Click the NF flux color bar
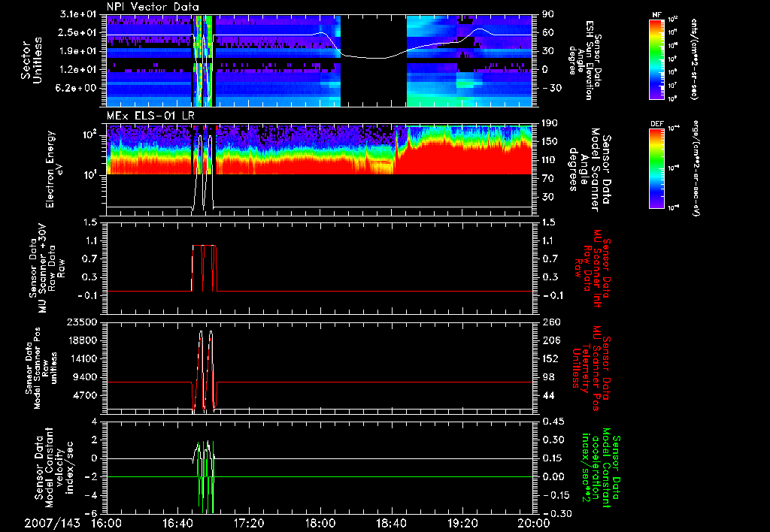Screen dimensions: 770x532 [x=656, y=59]
